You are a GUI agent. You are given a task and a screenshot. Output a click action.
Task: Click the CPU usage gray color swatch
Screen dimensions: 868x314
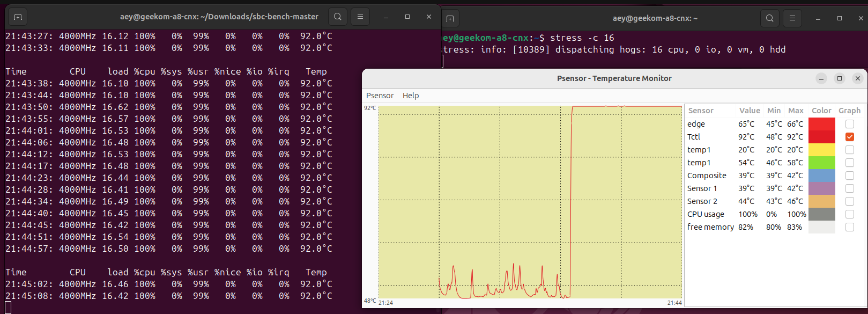tap(822, 214)
